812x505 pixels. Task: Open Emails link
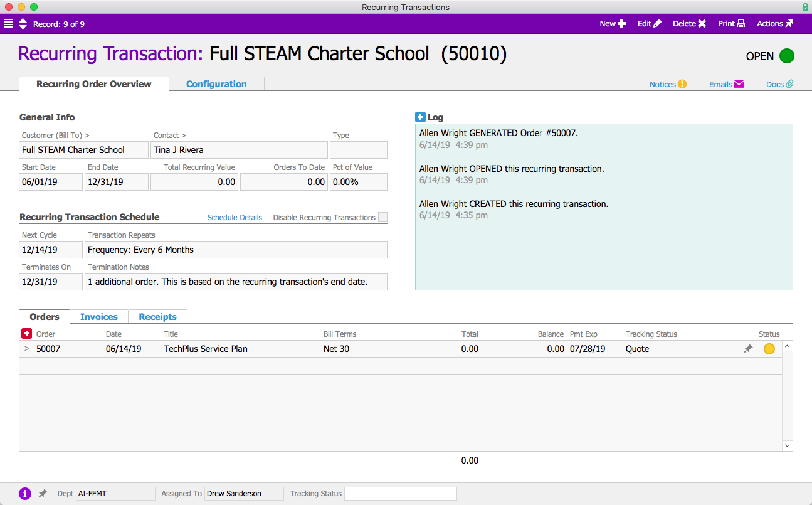point(726,84)
